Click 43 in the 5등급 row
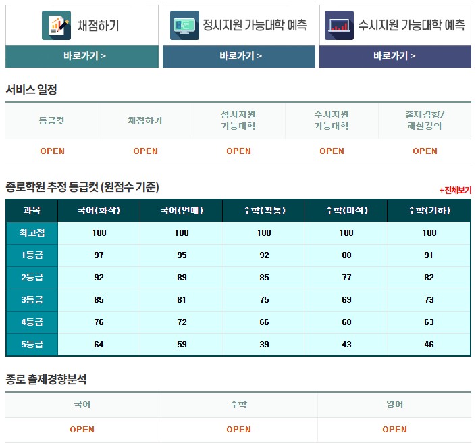This screenshot has height=448, width=476. point(346,345)
